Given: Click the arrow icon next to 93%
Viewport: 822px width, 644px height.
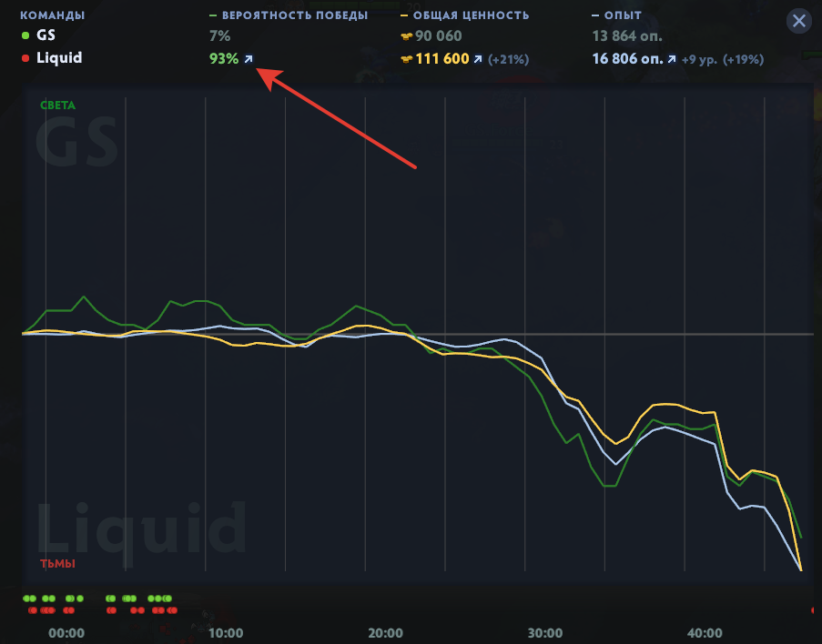Looking at the screenshot, I should point(249,59).
